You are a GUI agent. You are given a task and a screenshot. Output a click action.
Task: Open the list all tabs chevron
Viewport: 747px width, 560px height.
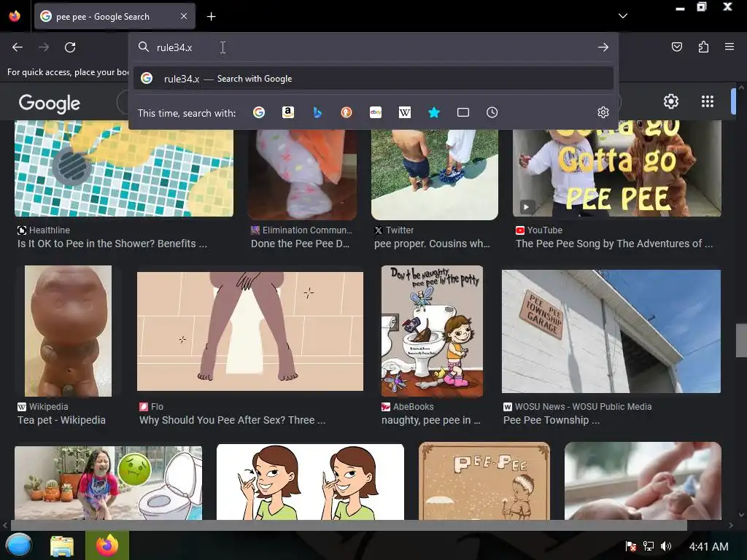623,16
